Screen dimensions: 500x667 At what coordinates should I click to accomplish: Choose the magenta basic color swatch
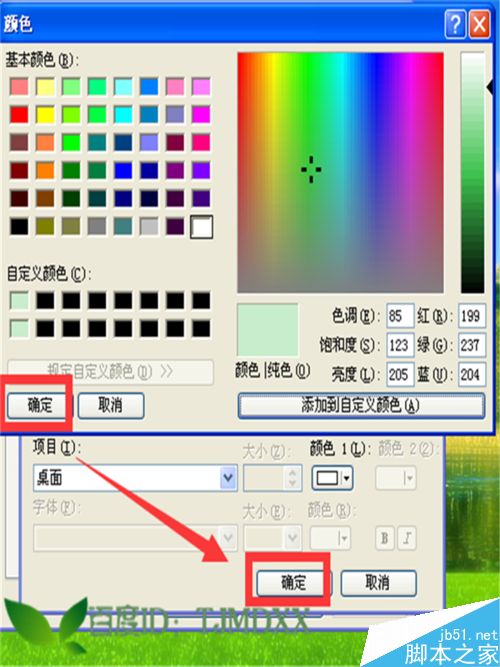click(x=201, y=115)
